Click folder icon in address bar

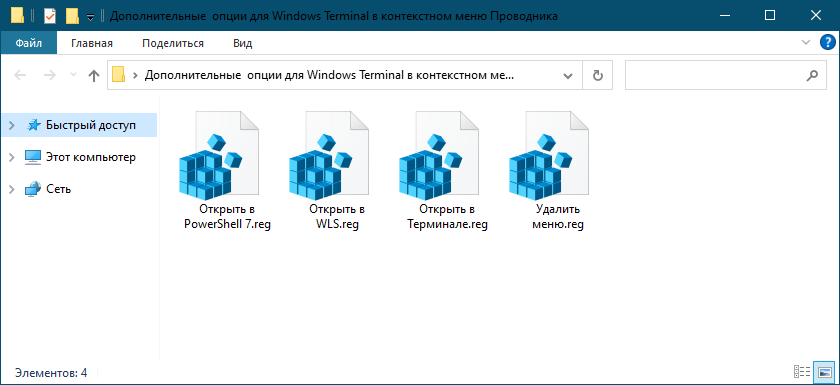pos(118,75)
